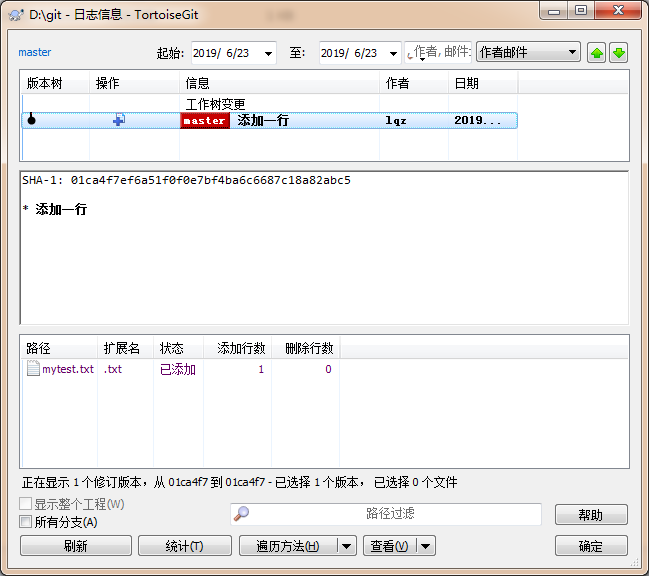
Task: Click the 操作 column header
Action: (135, 83)
